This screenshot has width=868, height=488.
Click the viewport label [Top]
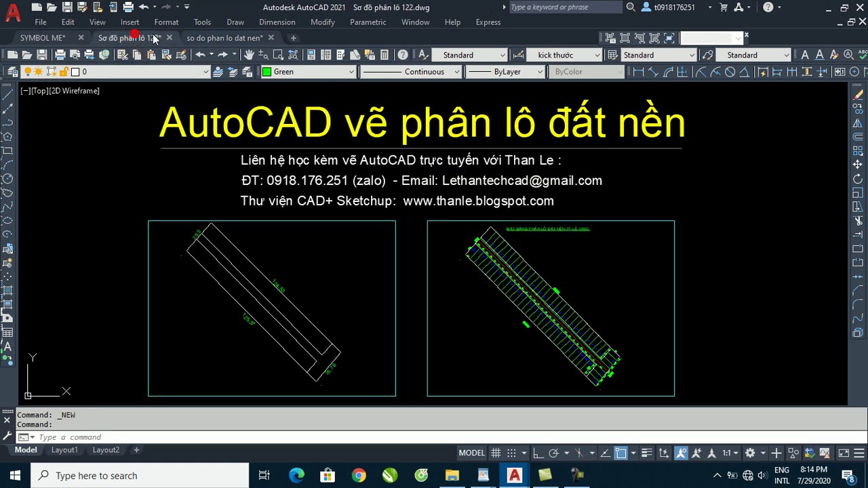click(39, 91)
